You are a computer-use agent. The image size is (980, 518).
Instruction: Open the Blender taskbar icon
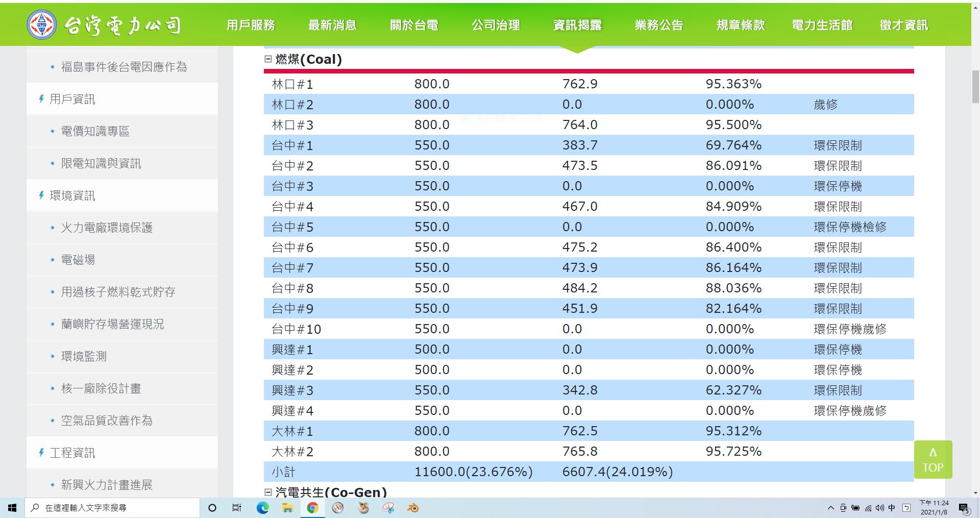click(413, 508)
